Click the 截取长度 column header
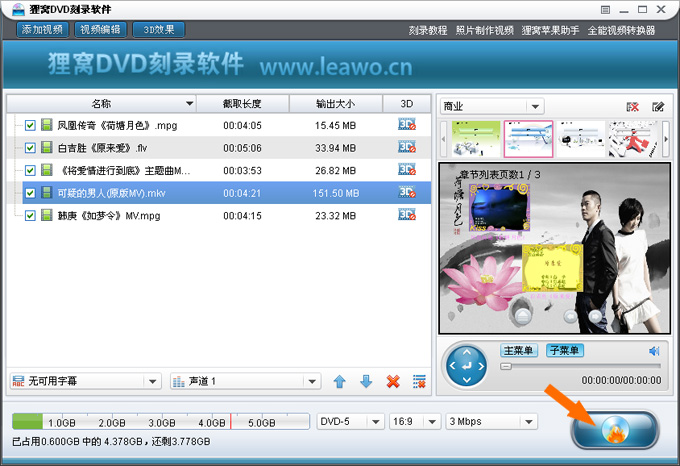The height and width of the screenshot is (466, 680). [242, 104]
